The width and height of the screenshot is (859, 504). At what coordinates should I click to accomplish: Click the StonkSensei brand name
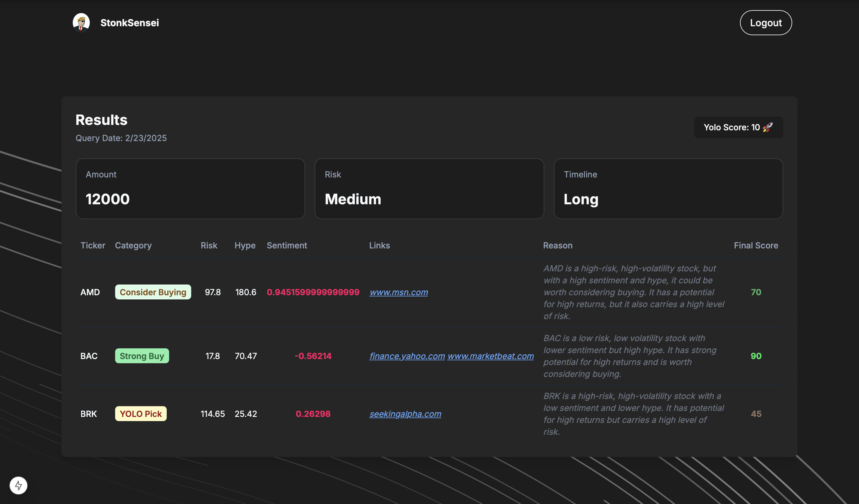coord(129,22)
